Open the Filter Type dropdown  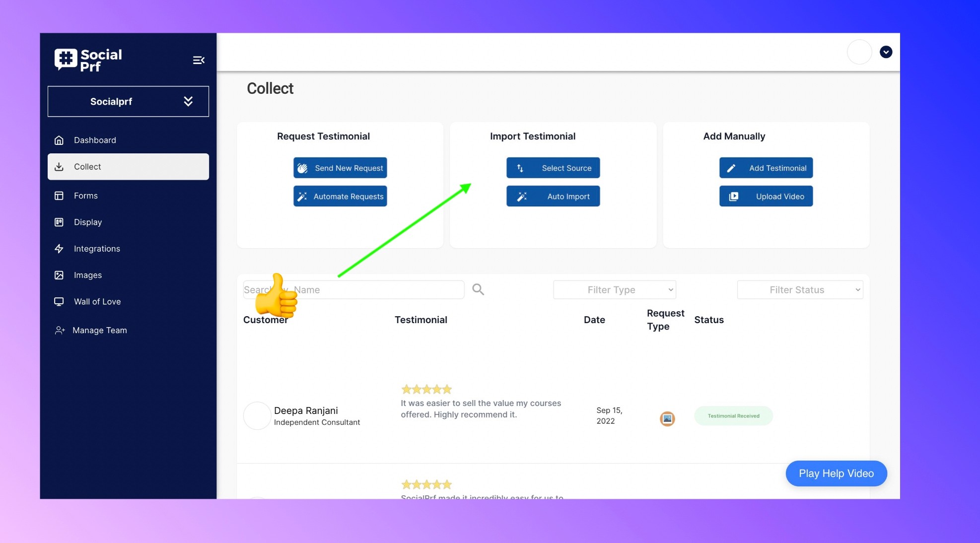point(614,290)
